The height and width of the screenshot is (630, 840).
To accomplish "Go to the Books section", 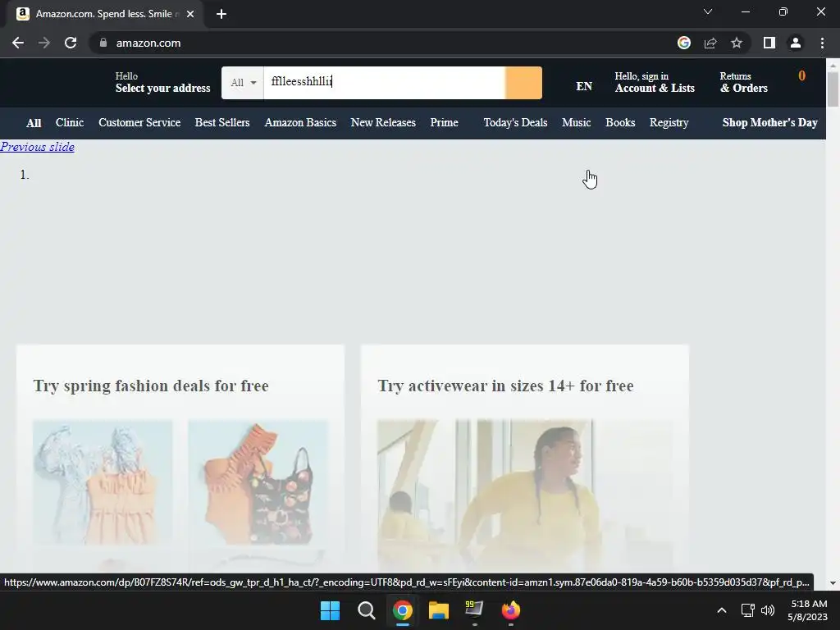I will (x=620, y=122).
